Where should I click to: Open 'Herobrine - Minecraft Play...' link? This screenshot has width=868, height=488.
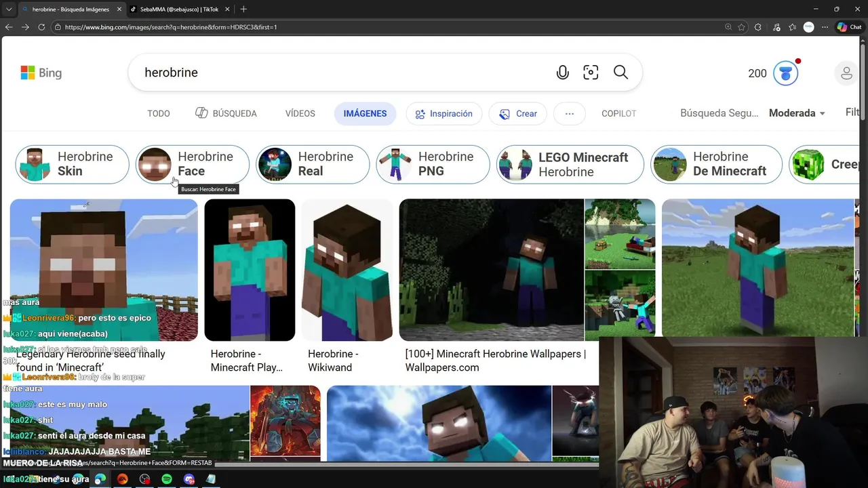(247, 361)
